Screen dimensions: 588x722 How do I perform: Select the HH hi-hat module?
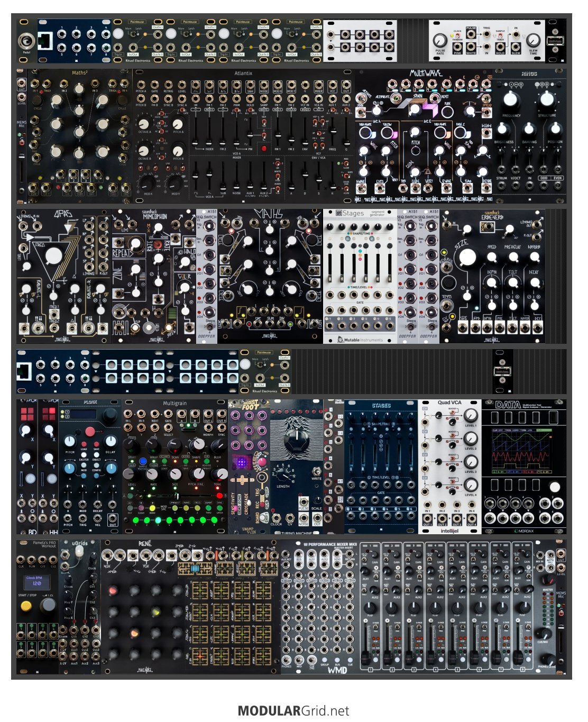pos(48,467)
